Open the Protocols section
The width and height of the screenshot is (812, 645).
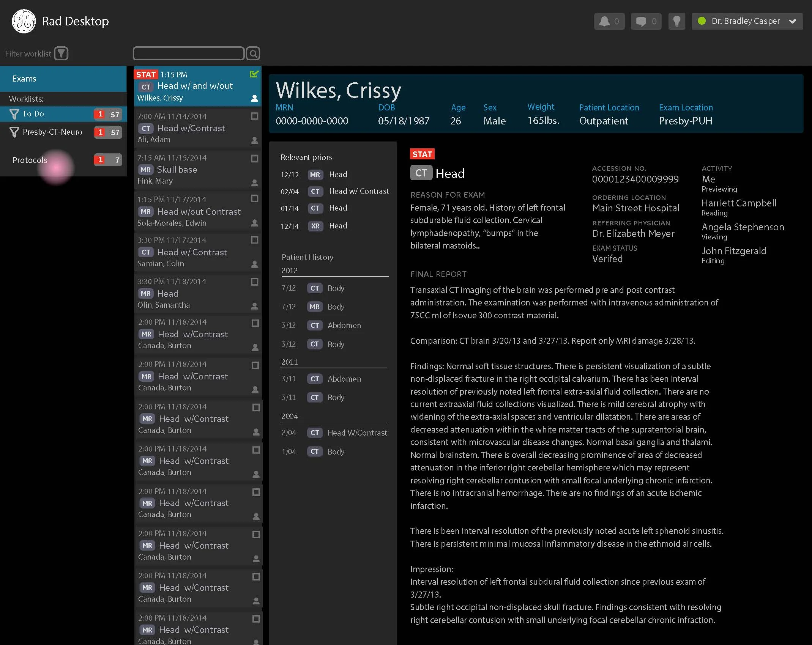click(x=30, y=160)
